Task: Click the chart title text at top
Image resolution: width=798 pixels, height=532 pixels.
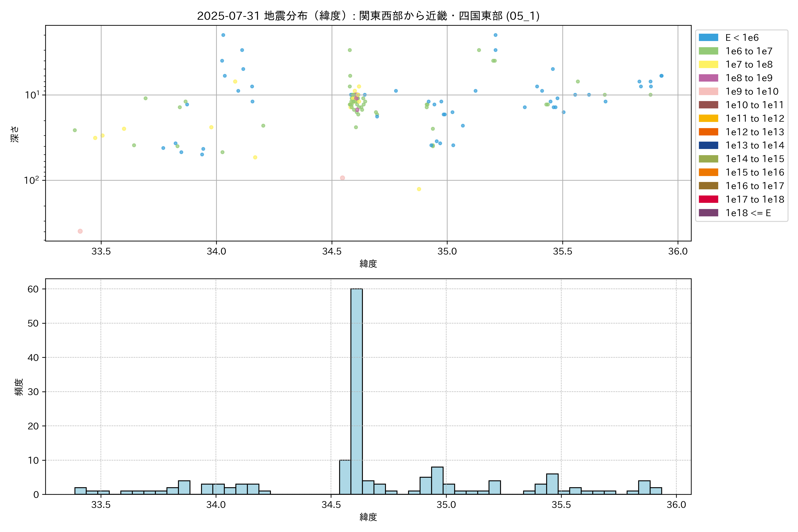Action: pos(368,16)
